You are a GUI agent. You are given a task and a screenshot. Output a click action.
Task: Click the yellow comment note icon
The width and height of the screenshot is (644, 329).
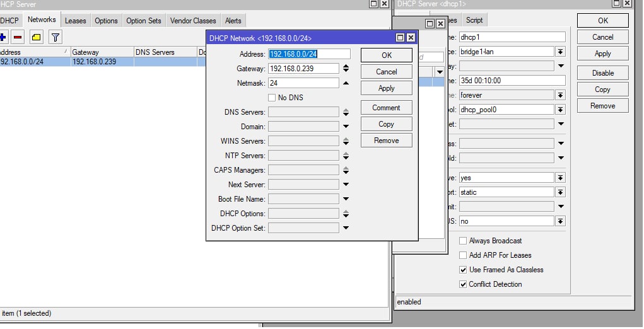[36, 37]
